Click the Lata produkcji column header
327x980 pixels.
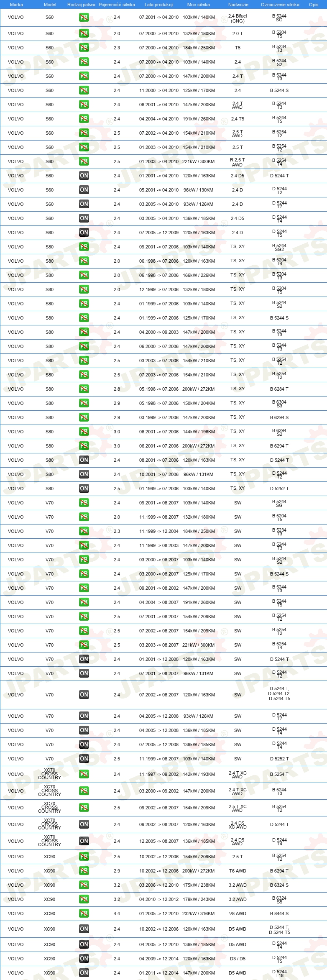159,5
